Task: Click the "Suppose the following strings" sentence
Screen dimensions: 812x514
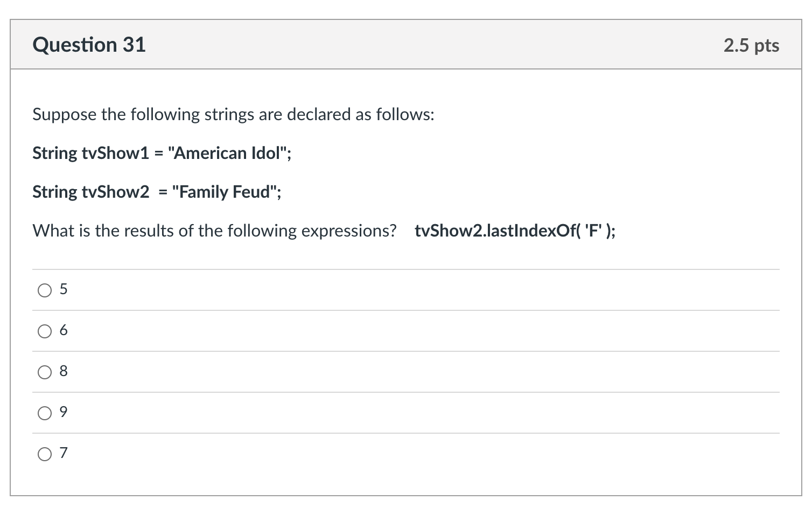Action: click(x=233, y=115)
